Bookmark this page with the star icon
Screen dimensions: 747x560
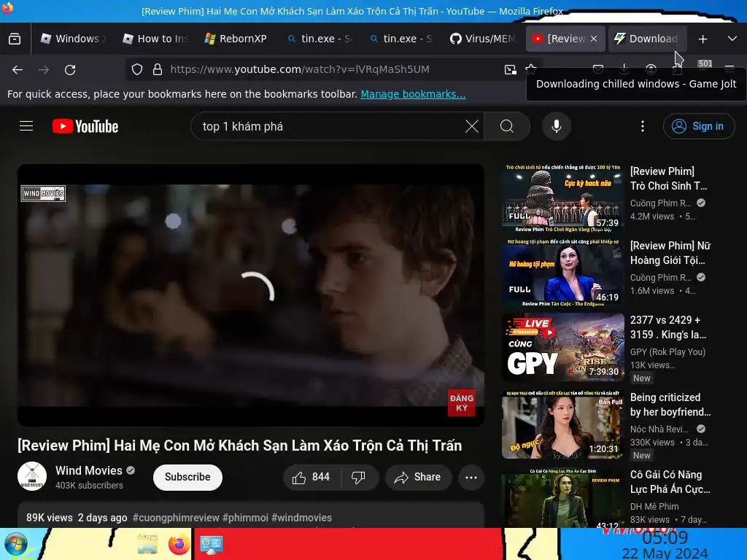click(530, 69)
